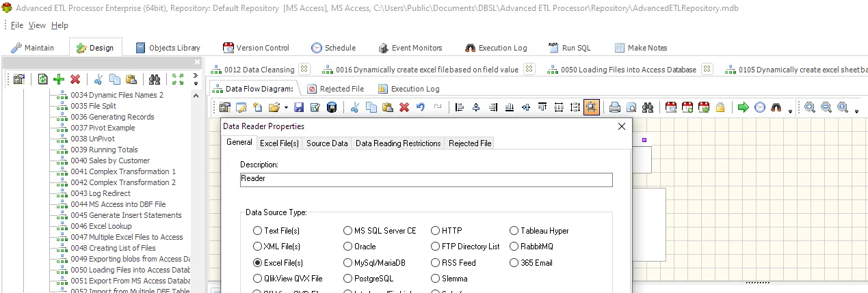Open the Help menu
Viewport: 868px width, 293px height.
tap(60, 25)
